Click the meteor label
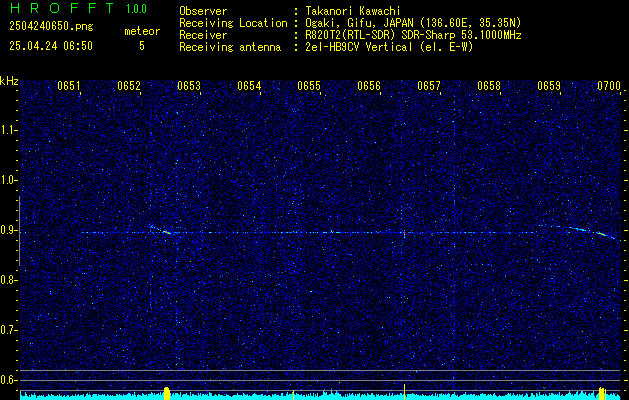 pyautogui.click(x=142, y=31)
